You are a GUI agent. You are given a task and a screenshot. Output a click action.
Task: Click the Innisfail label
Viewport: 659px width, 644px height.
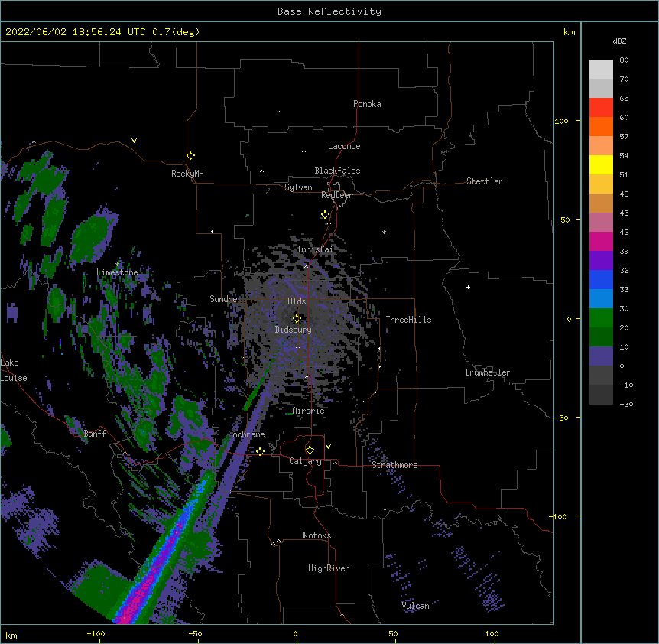click(x=317, y=249)
